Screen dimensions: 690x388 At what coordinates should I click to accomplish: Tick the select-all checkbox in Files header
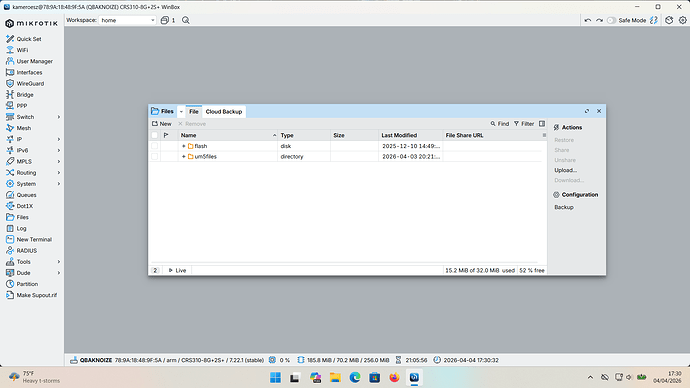(154, 135)
